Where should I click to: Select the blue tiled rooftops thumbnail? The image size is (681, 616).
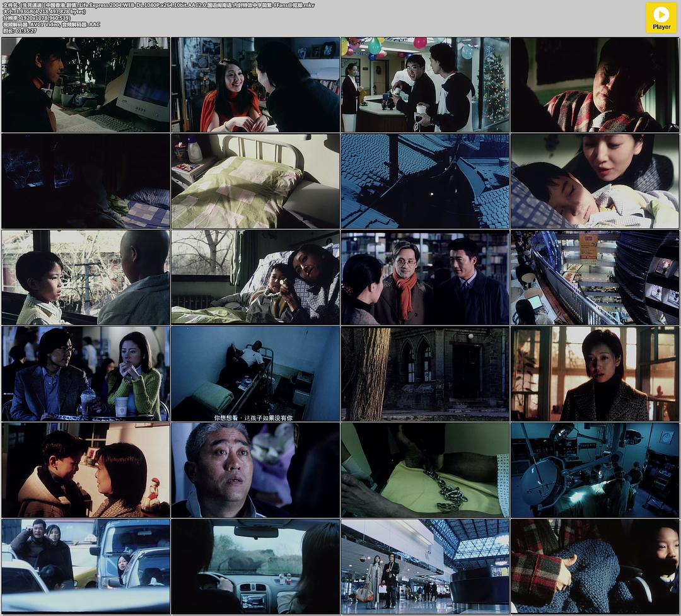[x=425, y=181]
